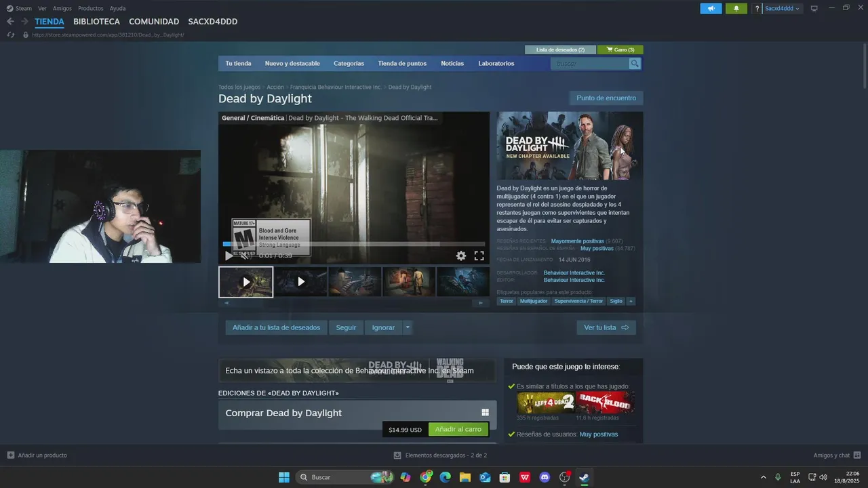Open Elementos descargados downloads
This screenshot has width=868, height=488.
[440, 455]
